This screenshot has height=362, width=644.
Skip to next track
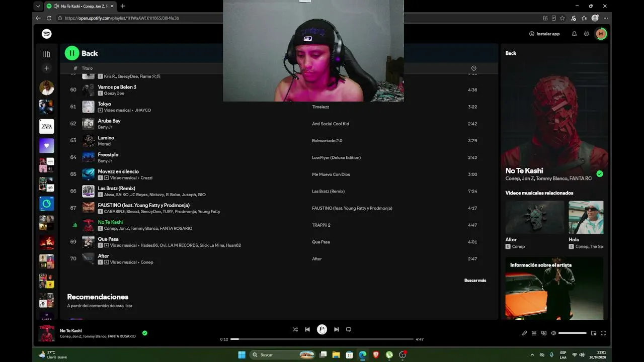point(336,329)
